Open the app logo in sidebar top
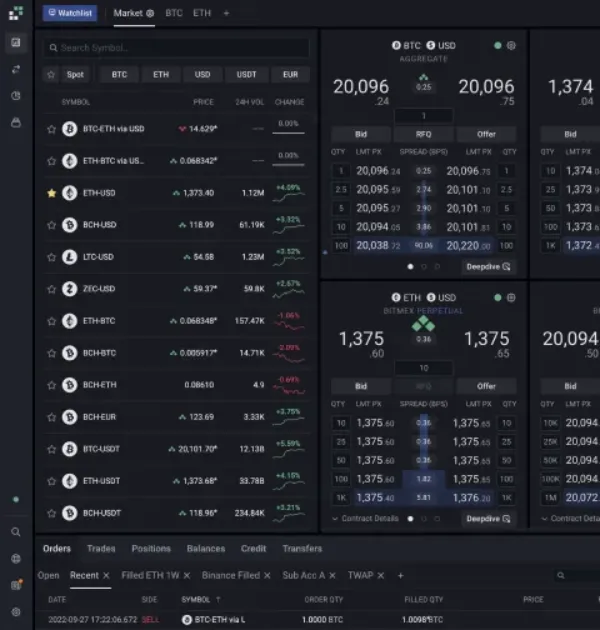The width and height of the screenshot is (600, 630). (x=16, y=13)
